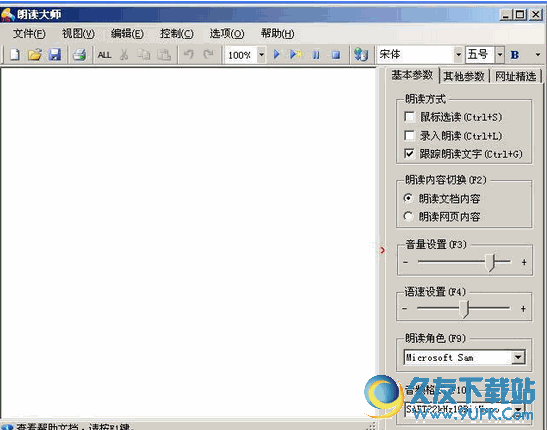Click volume plus button in 音量设置
The height and width of the screenshot is (430, 547).
click(524, 262)
